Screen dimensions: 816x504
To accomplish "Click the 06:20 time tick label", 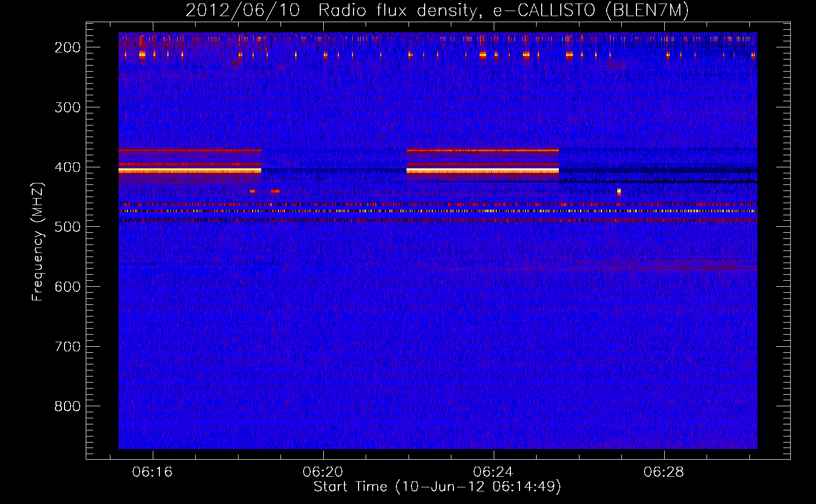I will (323, 472).
